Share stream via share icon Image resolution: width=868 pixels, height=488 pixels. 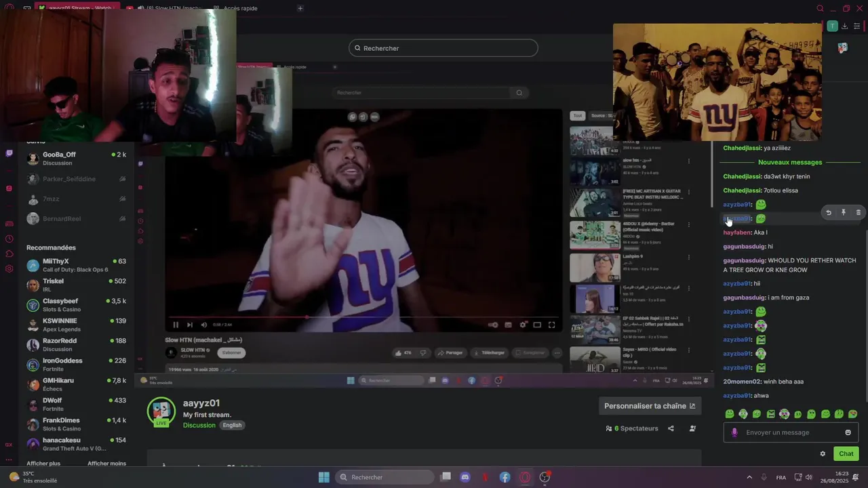tap(671, 428)
